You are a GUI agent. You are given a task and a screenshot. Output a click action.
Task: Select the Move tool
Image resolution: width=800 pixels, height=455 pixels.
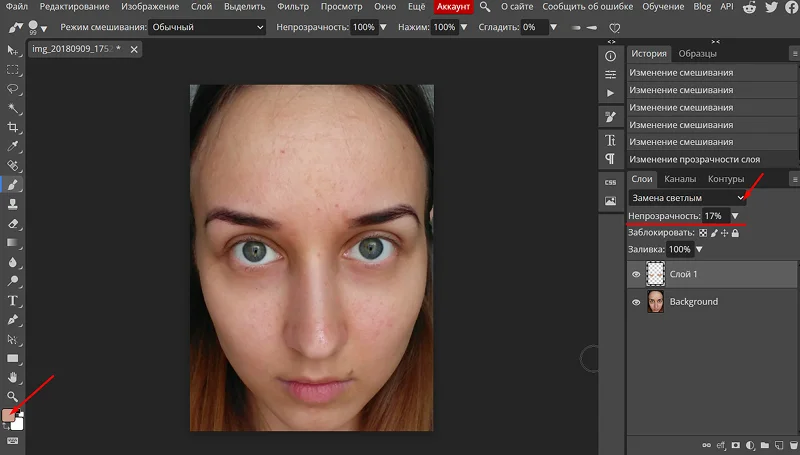tap(13, 50)
